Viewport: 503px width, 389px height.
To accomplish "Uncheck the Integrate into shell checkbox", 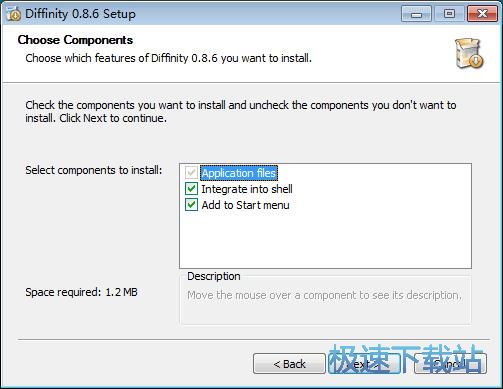I will [x=191, y=189].
